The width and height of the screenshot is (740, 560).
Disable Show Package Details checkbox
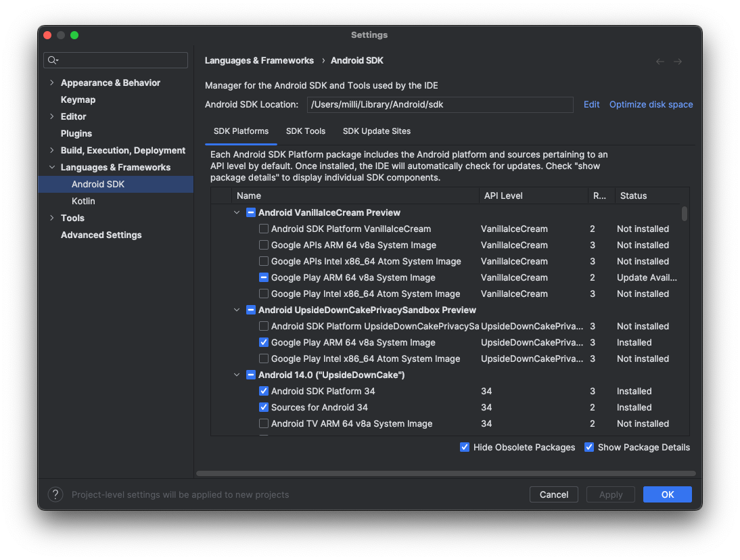tap(589, 447)
